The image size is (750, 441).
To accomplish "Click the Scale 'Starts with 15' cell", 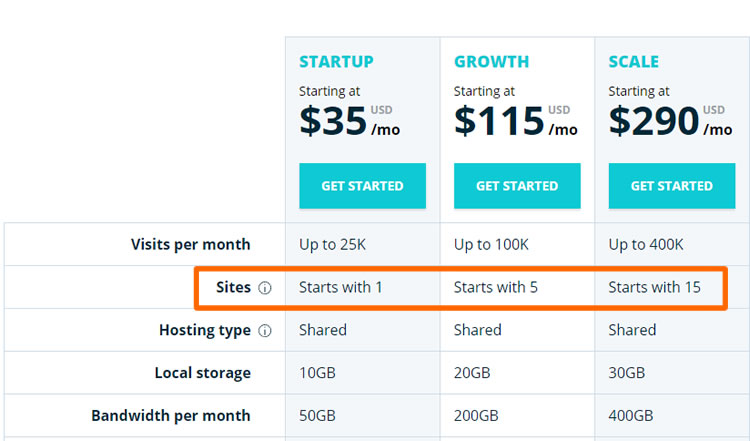I will click(654, 287).
